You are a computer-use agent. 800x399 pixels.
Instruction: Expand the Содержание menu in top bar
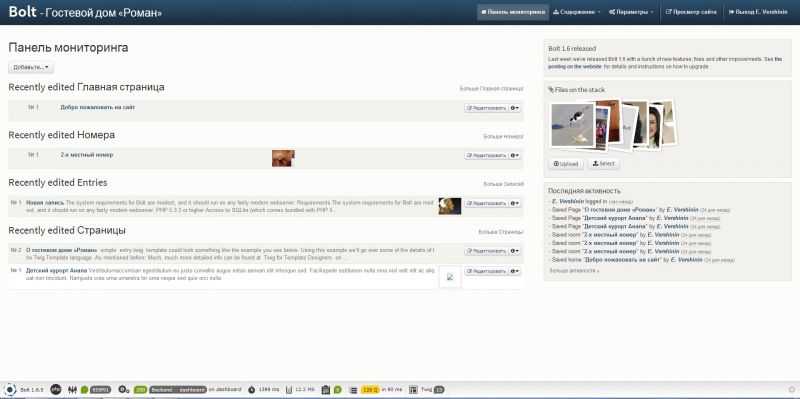point(577,12)
